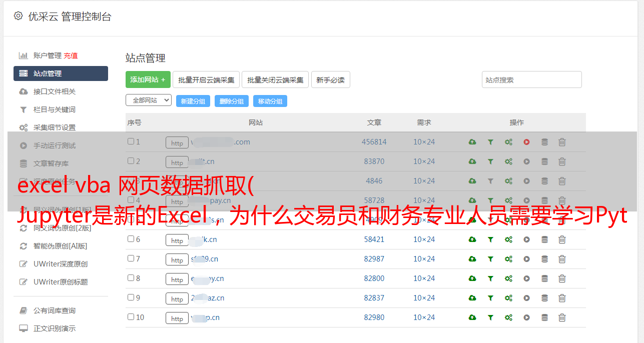Open the database icon in the 4846 row
Viewport: 644px width, 343px height.
click(x=544, y=181)
